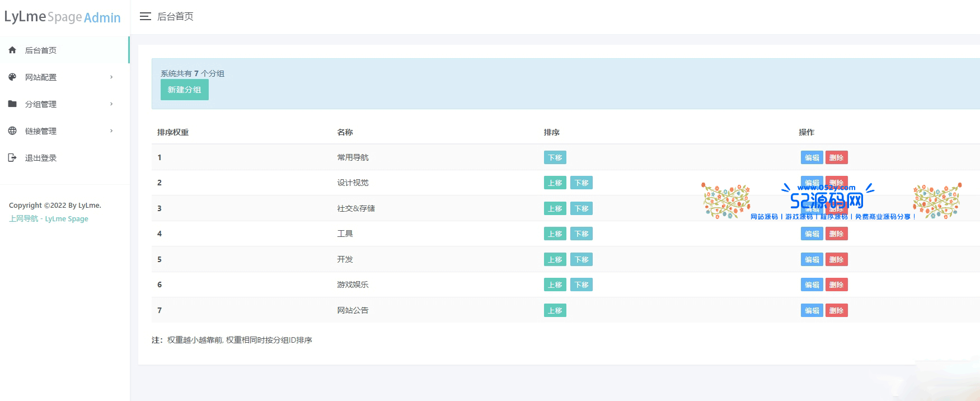Viewport: 980px width, 401px height.
Task: Move 开发 group up with 上移
Action: pyautogui.click(x=555, y=260)
